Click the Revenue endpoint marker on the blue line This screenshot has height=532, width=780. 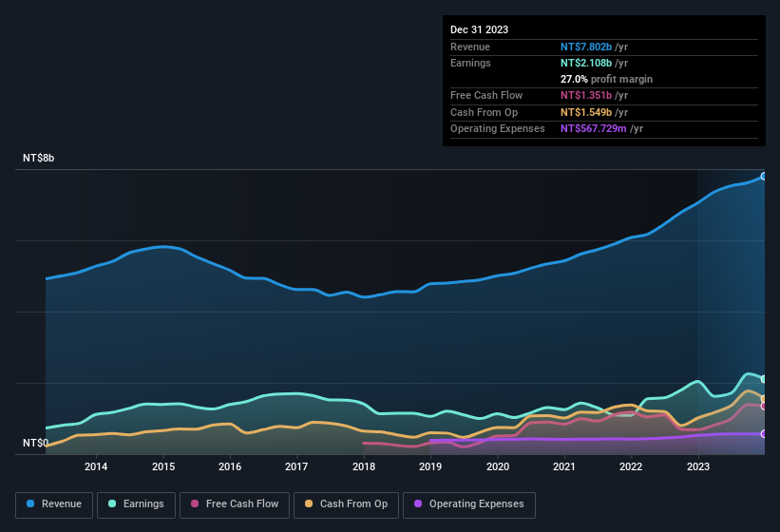pos(764,176)
